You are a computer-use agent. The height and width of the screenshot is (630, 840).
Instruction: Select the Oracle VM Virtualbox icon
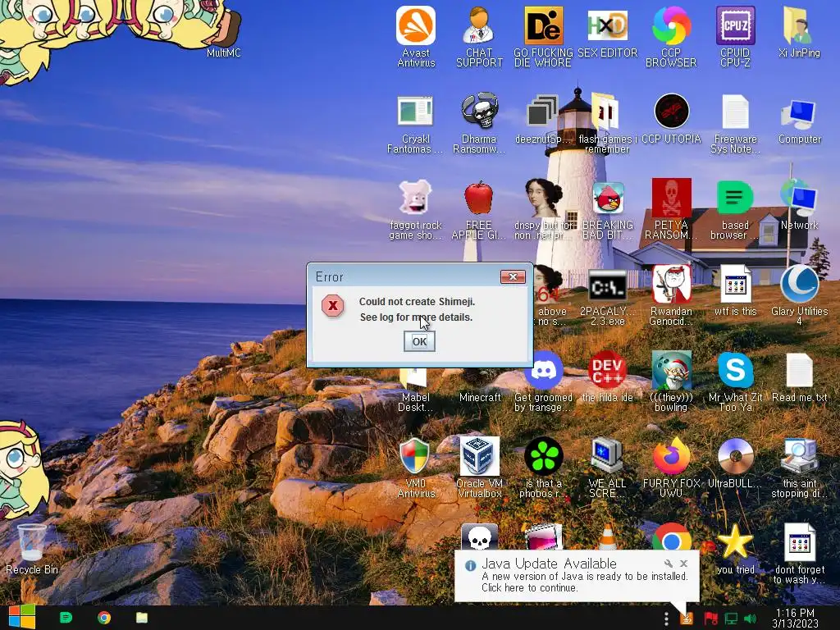point(479,468)
